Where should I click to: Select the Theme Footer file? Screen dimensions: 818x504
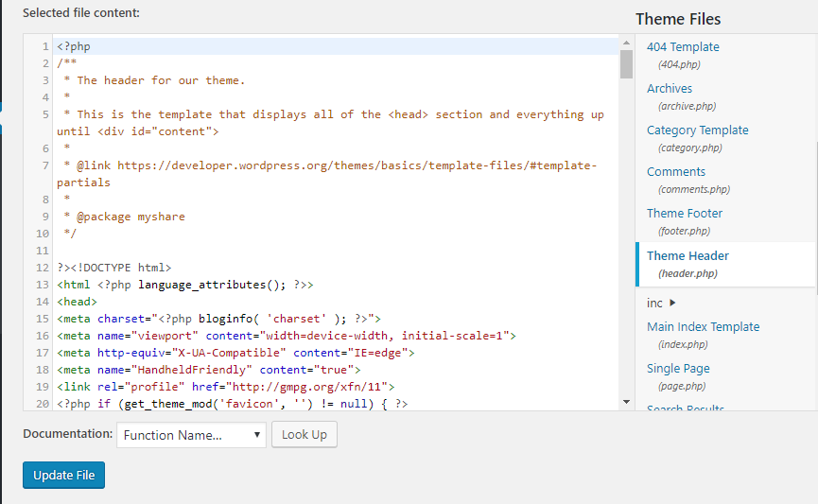click(685, 214)
